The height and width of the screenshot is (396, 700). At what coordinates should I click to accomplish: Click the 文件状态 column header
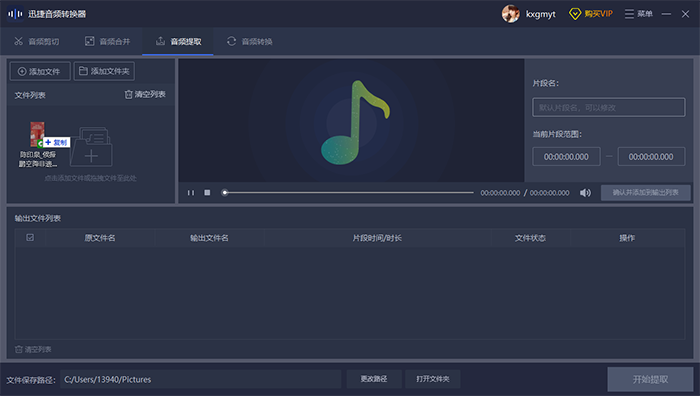[x=530, y=238]
